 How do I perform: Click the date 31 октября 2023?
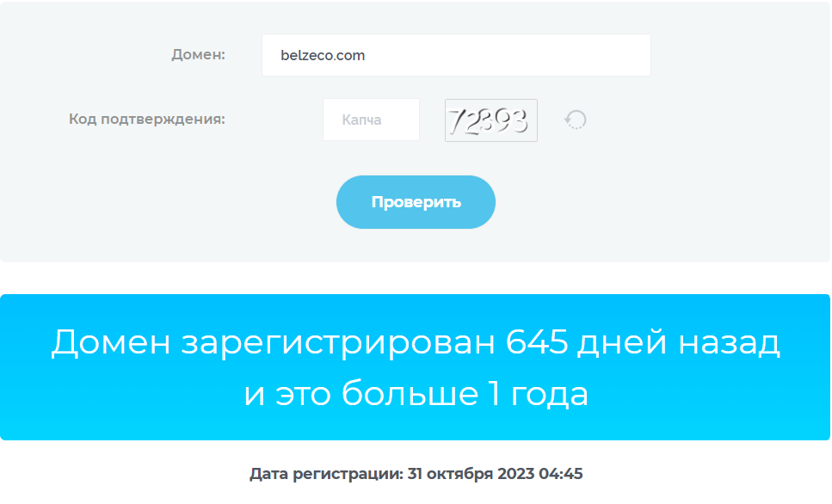471,474
